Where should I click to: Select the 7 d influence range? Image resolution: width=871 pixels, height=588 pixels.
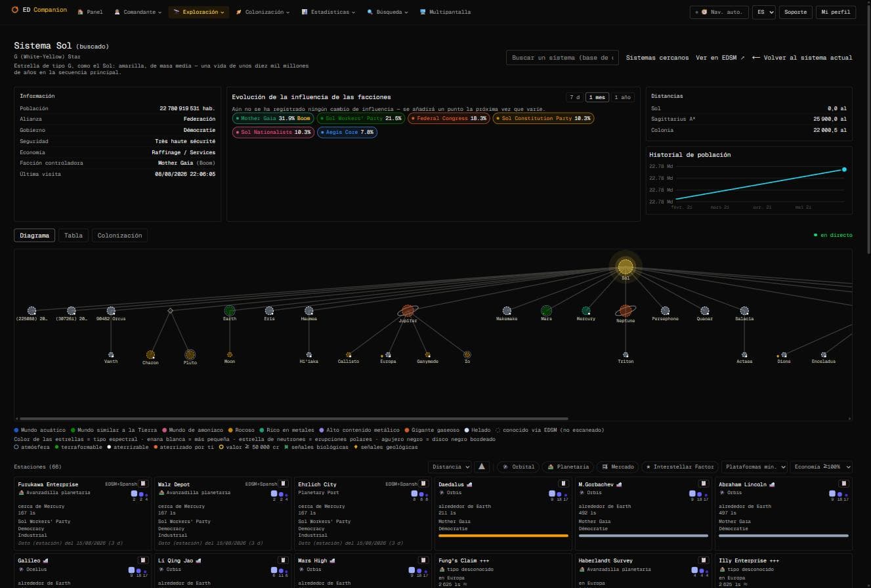coord(574,97)
